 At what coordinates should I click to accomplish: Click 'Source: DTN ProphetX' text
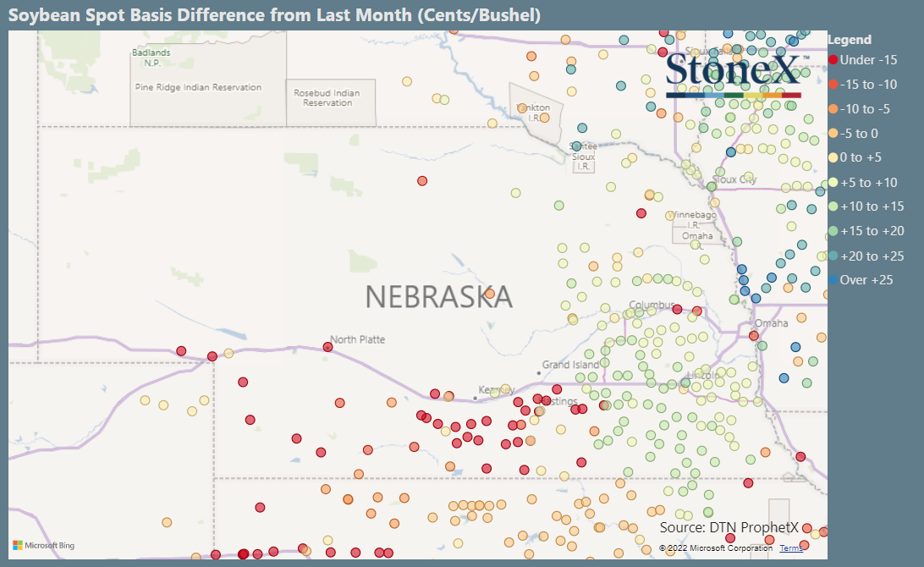729,527
